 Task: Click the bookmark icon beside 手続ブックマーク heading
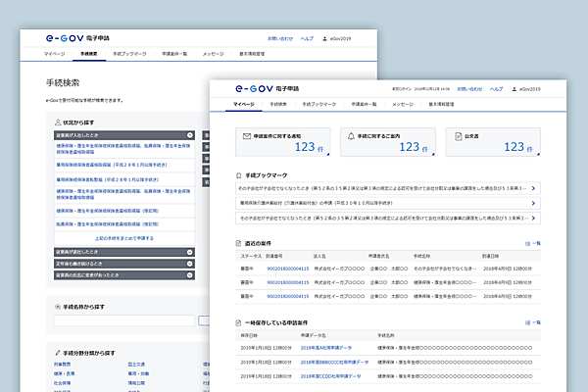pyautogui.click(x=239, y=173)
